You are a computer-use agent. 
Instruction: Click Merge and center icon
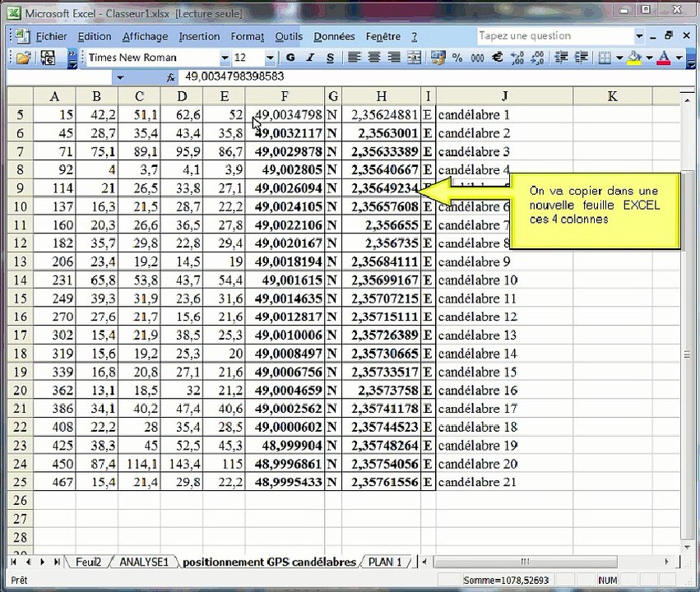click(414, 58)
